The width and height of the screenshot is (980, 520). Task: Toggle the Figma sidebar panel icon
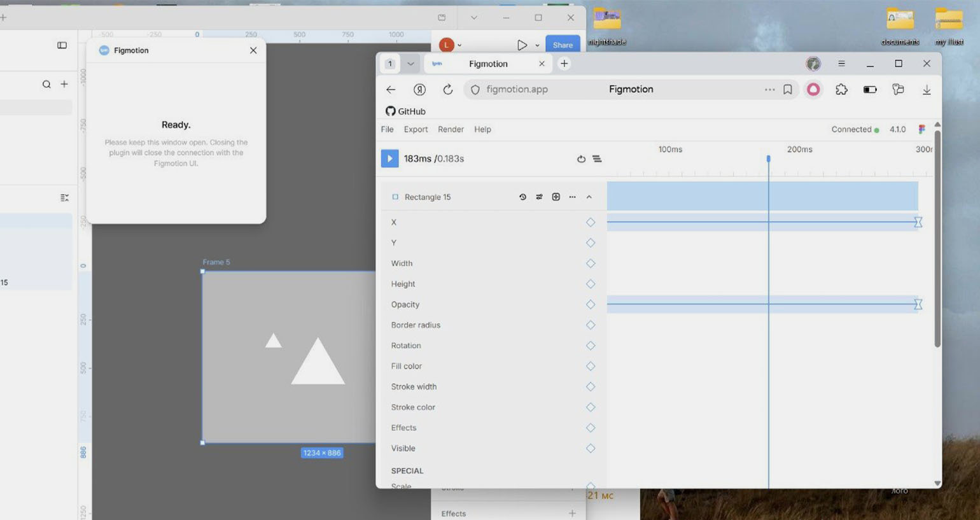pyautogui.click(x=62, y=45)
